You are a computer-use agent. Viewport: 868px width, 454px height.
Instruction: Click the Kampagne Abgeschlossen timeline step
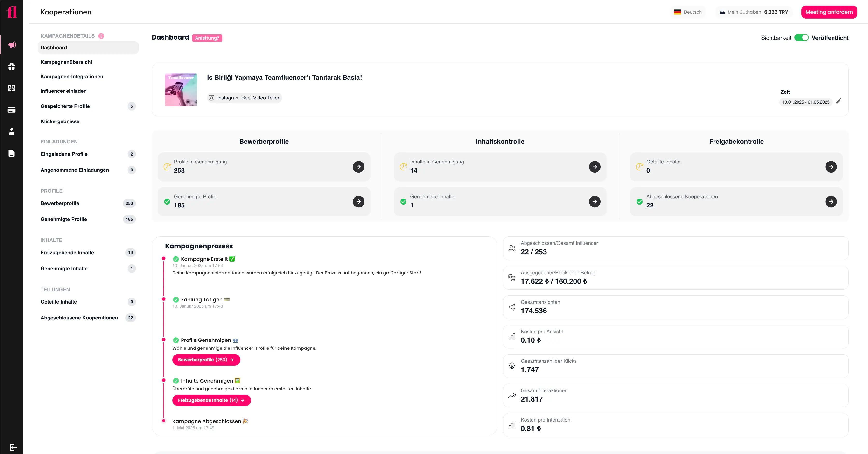coord(210,421)
